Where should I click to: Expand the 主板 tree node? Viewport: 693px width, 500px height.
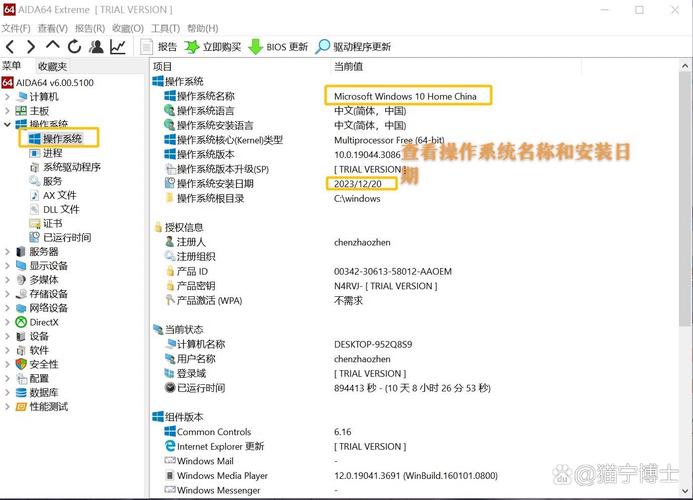[7, 111]
